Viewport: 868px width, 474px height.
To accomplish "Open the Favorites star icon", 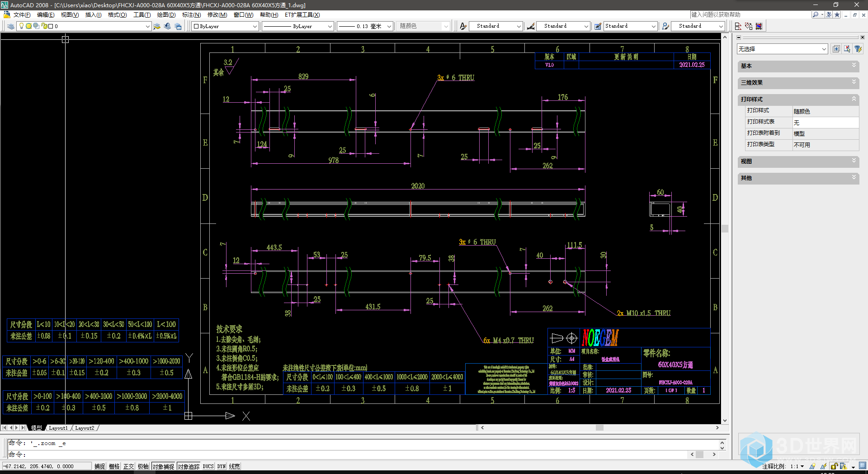I will [x=837, y=14].
